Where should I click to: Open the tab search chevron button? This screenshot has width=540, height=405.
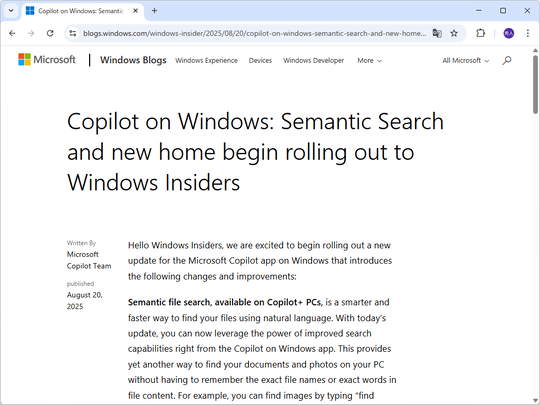tap(11, 11)
